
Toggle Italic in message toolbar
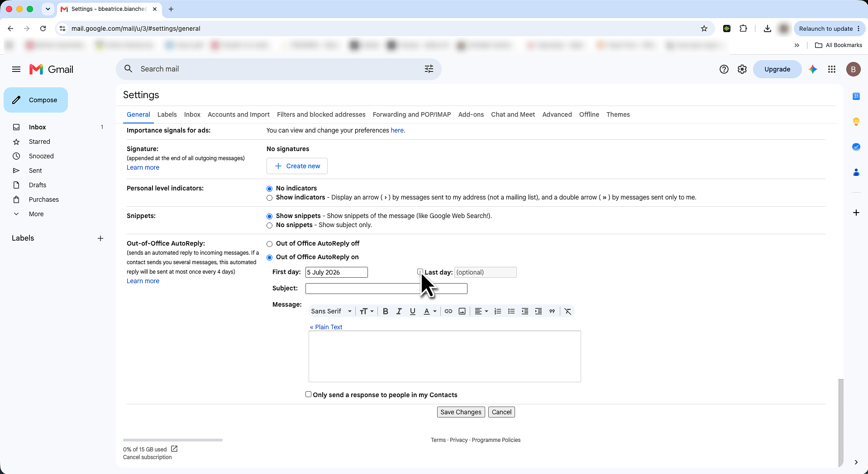[399, 311]
